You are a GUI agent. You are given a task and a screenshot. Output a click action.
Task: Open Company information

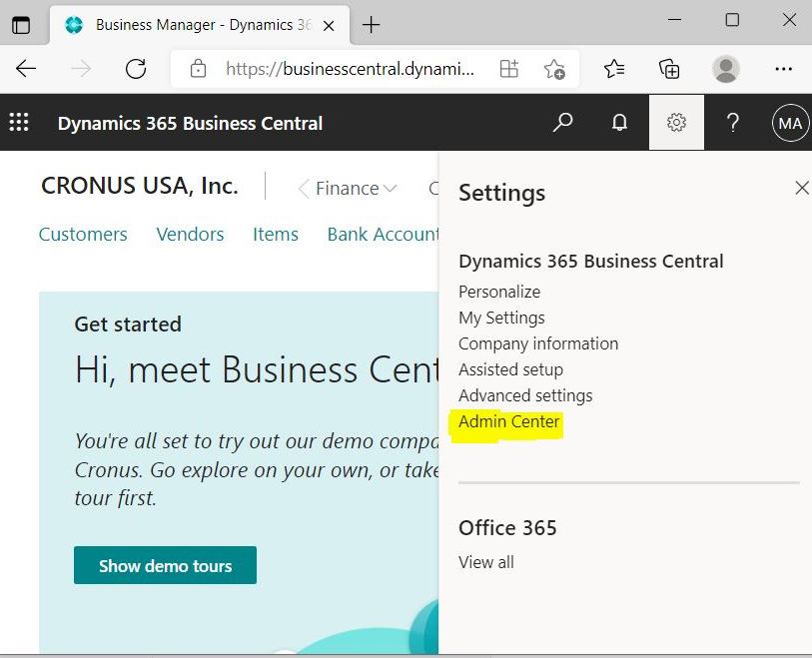pos(538,343)
